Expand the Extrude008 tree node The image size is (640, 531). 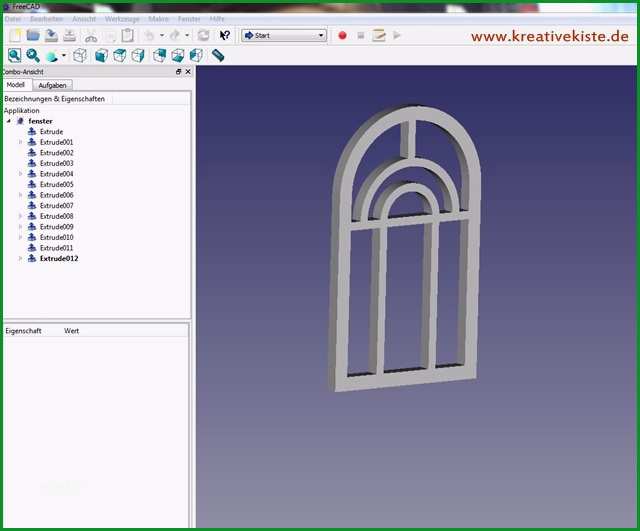point(20,216)
